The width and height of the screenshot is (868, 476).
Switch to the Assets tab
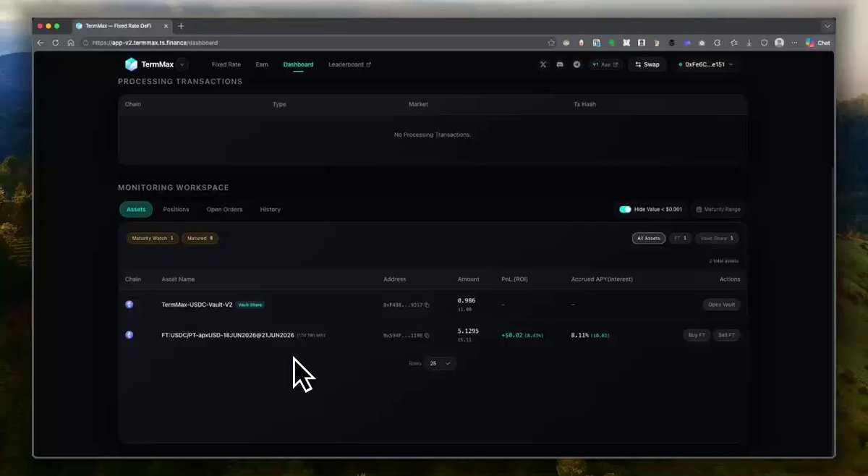[136, 209]
